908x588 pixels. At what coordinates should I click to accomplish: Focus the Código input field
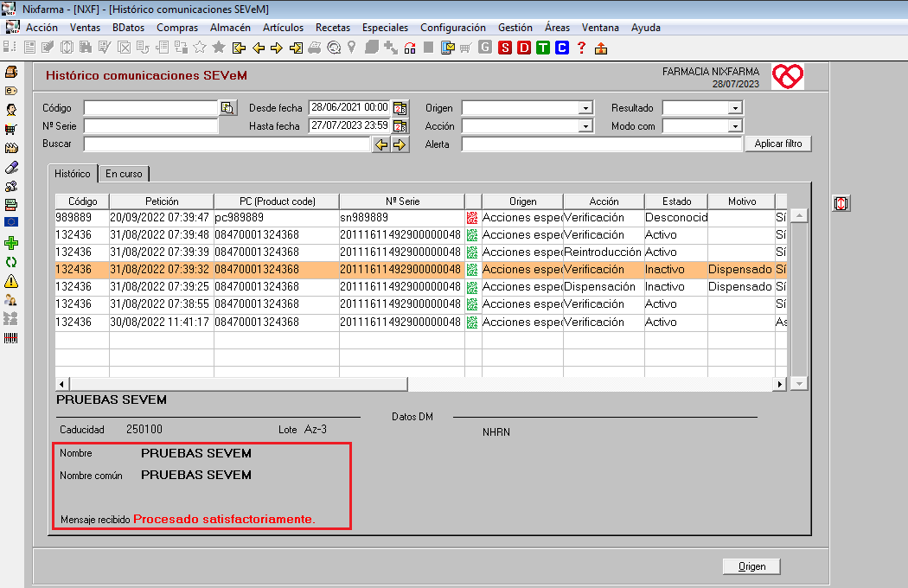point(150,108)
